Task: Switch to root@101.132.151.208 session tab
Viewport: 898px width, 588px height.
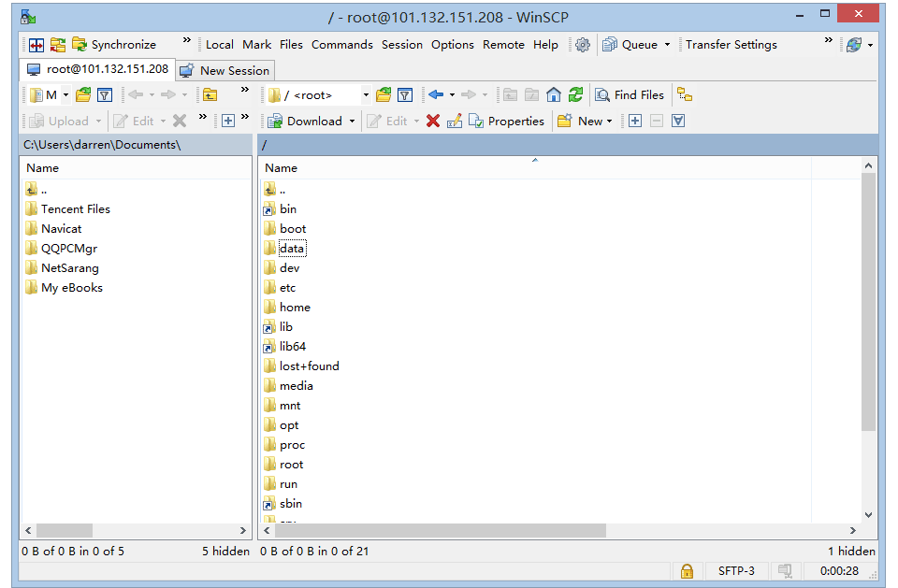Action: tap(98, 70)
